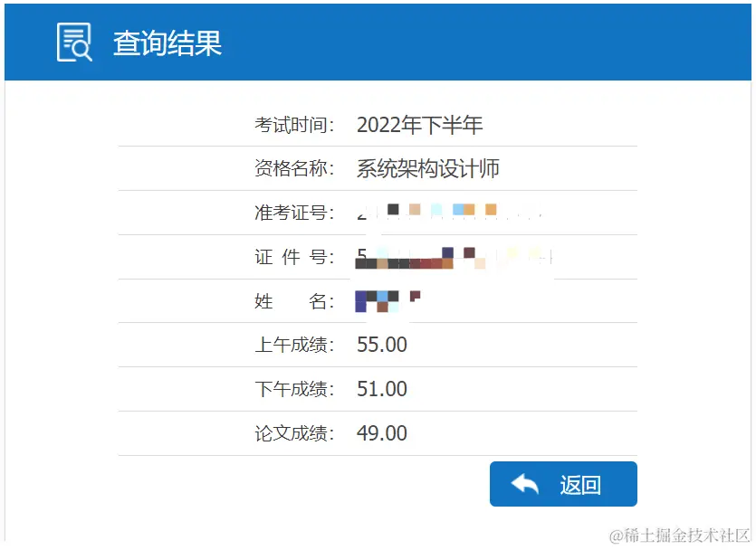Click the 准考证号 label
This screenshot has width=756, height=550.
click(x=294, y=213)
